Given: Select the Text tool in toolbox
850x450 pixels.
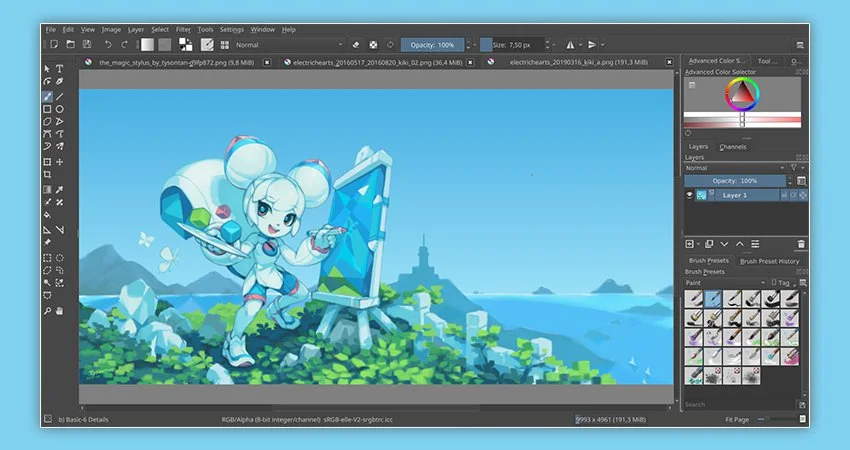Looking at the screenshot, I should point(60,69).
